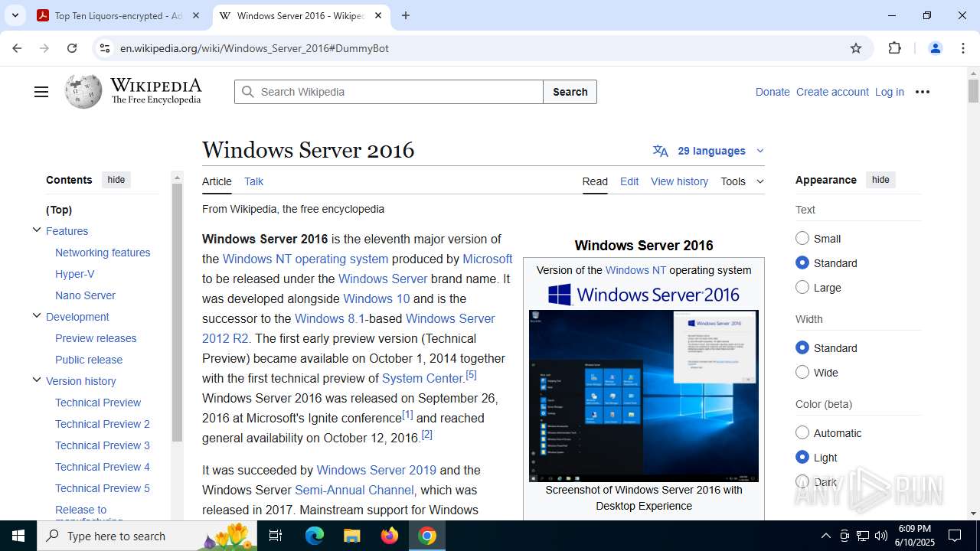Viewport: 980px width, 551px height.
Task: Go to Technical Preview 3 in contents
Action: (103, 445)
